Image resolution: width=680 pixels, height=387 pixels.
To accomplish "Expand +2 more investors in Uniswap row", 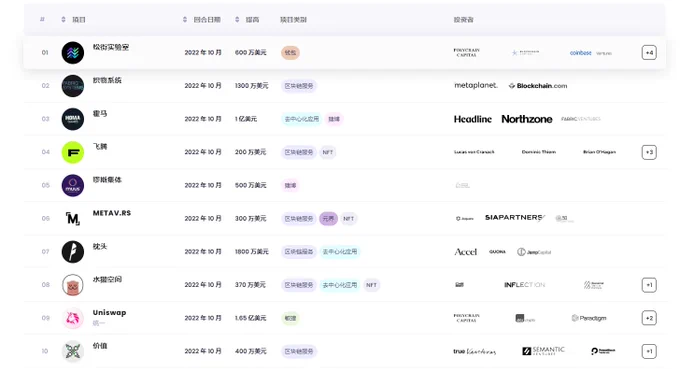I will click(x=649, y=318).
